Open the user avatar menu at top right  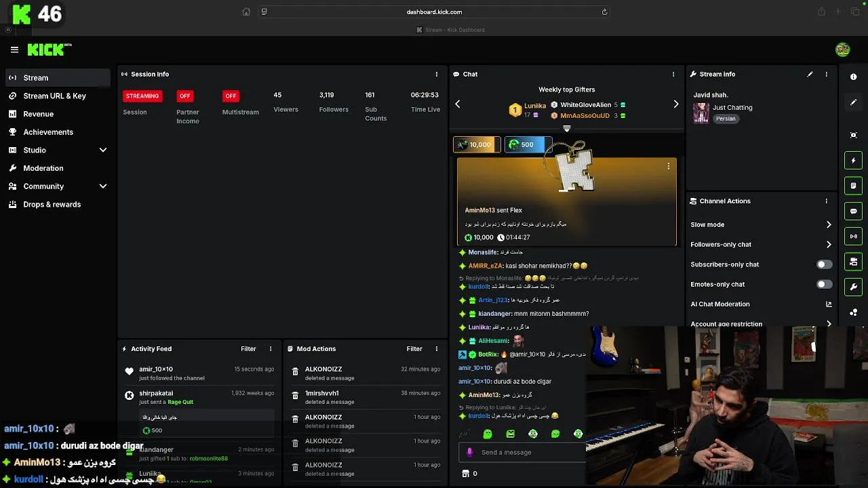(843, 49)
